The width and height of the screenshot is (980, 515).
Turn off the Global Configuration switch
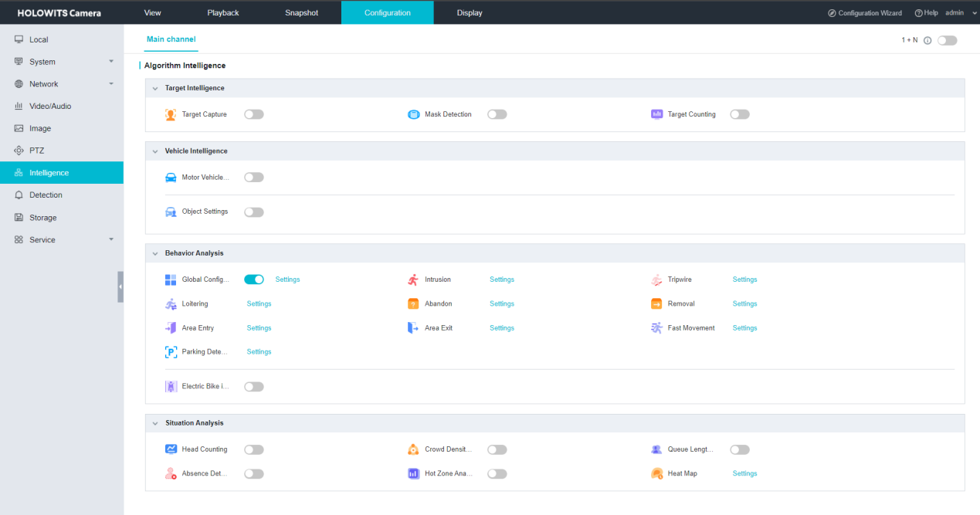253,280
